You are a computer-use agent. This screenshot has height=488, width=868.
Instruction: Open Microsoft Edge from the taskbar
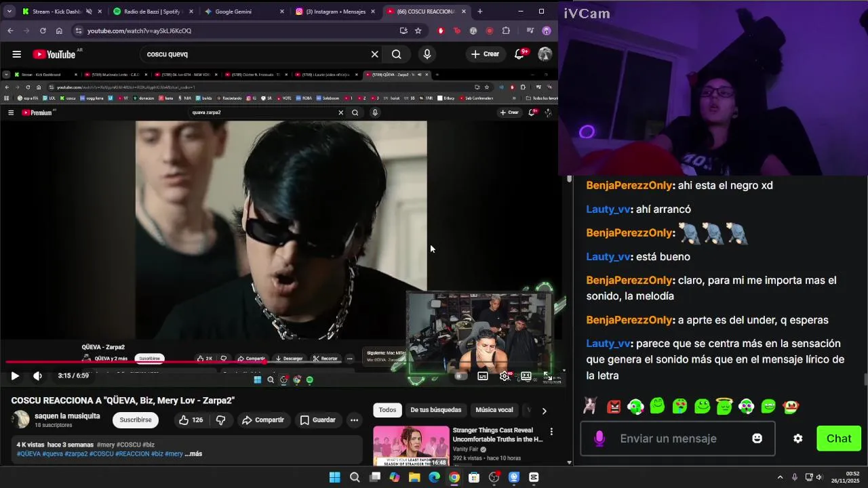point(434,477)
